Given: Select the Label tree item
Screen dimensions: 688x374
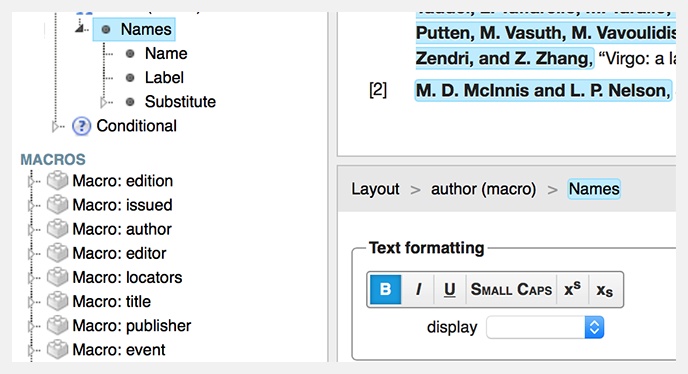Looking at the screenshot, I should point(164,78).
